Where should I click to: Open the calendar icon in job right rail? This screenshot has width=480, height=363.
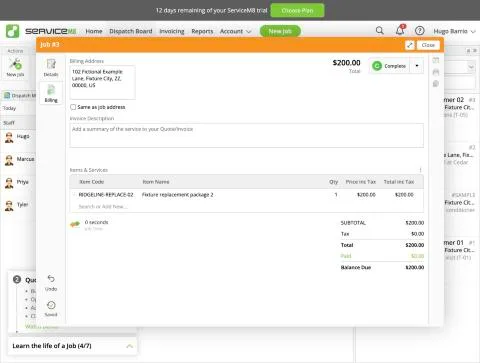click(436, 60)
